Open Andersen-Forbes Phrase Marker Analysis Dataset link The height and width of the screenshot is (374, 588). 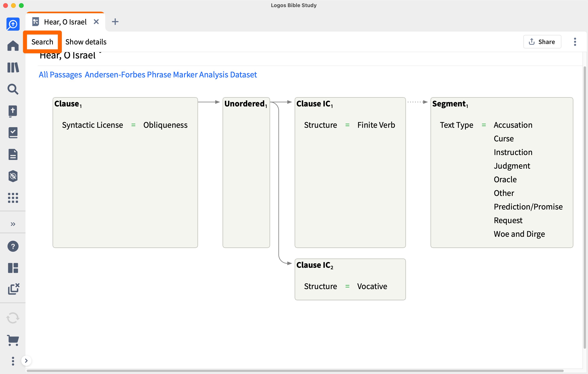[x=171, y=74]
